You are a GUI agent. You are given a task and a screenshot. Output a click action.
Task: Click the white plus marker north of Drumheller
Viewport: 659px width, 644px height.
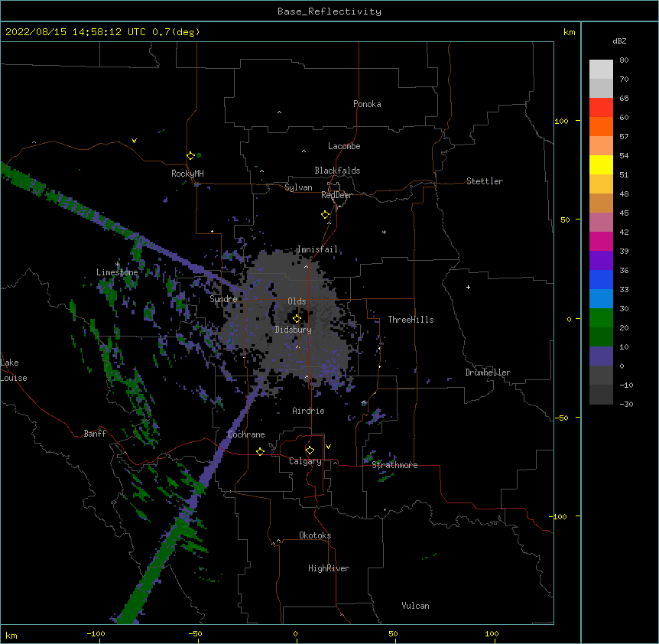[x=468, y=287]
